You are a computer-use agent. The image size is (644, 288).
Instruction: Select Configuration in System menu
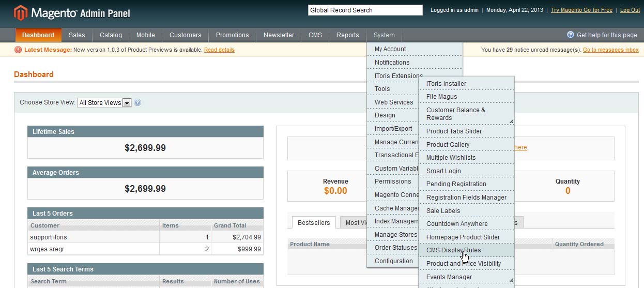(x=393, y=261)
